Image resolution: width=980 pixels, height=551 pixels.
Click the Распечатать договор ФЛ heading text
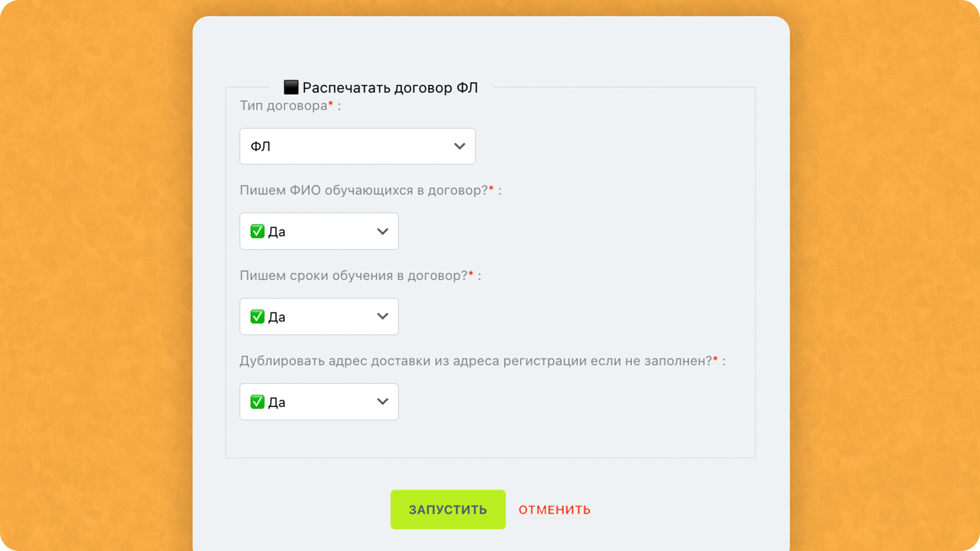coord(390,88)
